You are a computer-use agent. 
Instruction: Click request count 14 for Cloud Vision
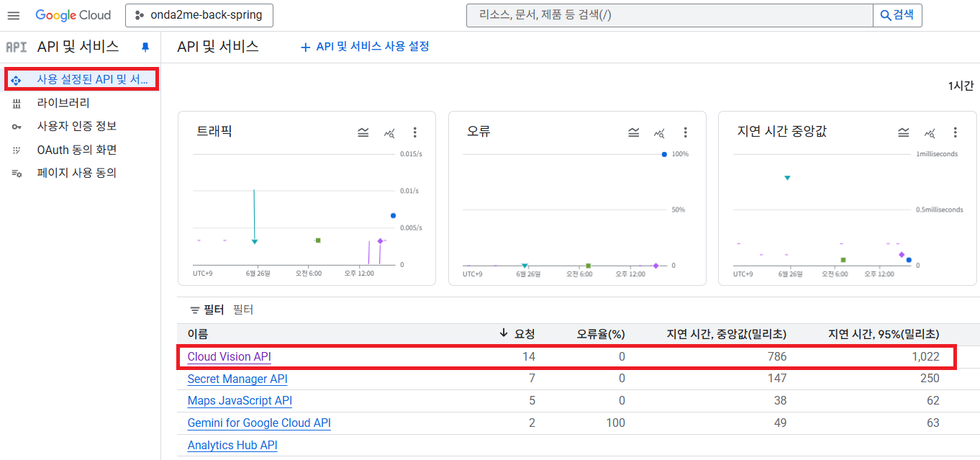tap(529, 357)
